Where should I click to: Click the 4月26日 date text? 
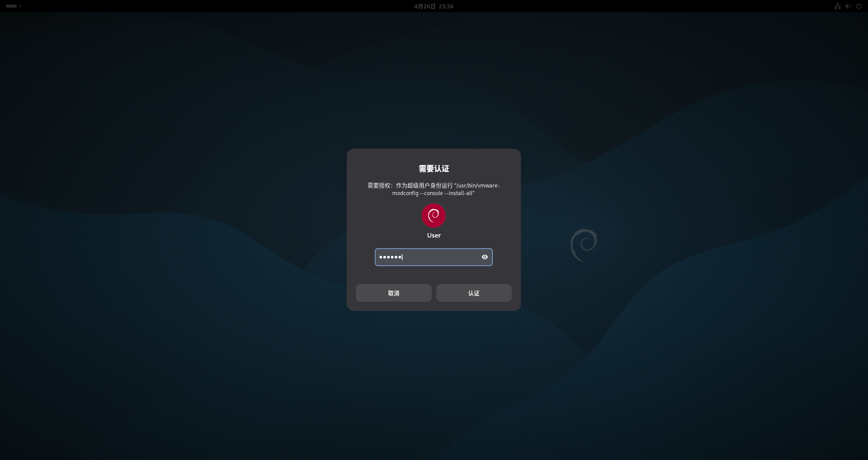(x=425, y=6)
